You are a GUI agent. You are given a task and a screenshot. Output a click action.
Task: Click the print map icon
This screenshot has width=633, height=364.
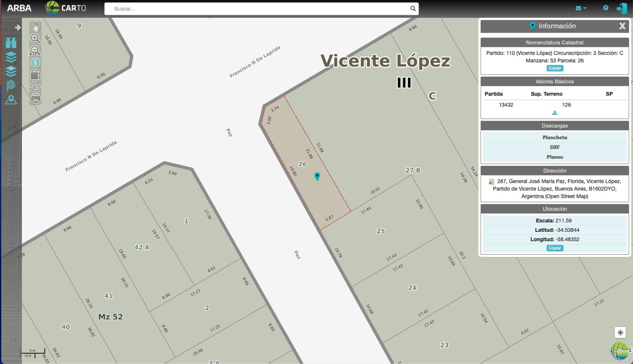[35, 99]
